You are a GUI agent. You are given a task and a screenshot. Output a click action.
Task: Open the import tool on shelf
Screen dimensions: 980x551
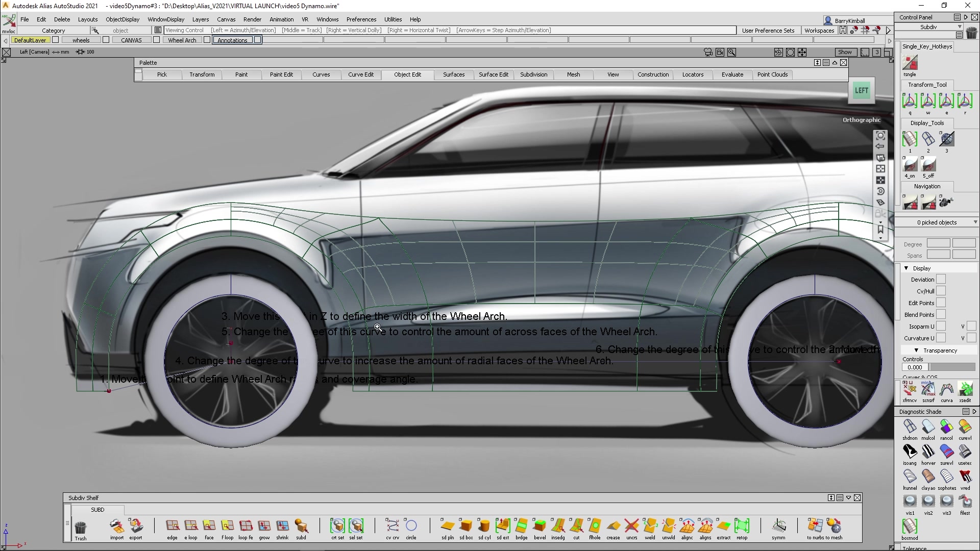tap(117, 526)
